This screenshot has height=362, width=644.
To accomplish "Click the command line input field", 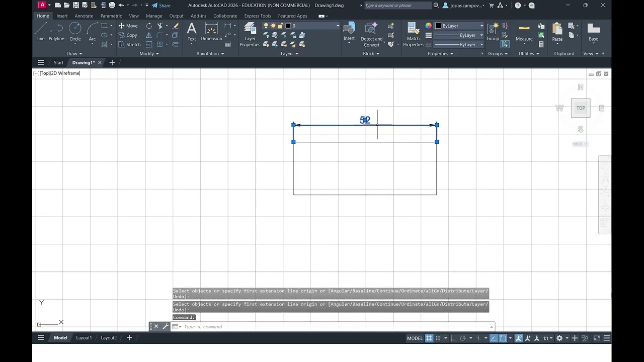I will point(332,327).
